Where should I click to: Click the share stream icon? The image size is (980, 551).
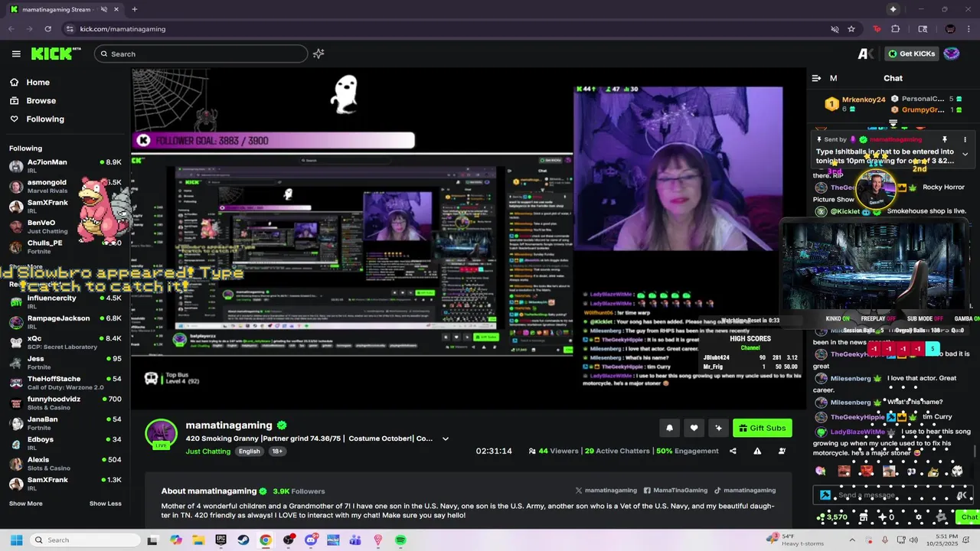733,451
